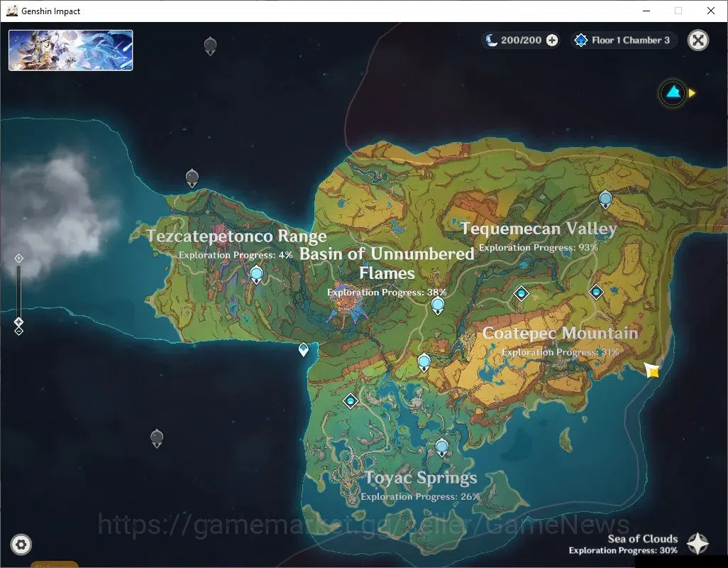Click the yellow direction arrow beside player icon

pos(693,93)
